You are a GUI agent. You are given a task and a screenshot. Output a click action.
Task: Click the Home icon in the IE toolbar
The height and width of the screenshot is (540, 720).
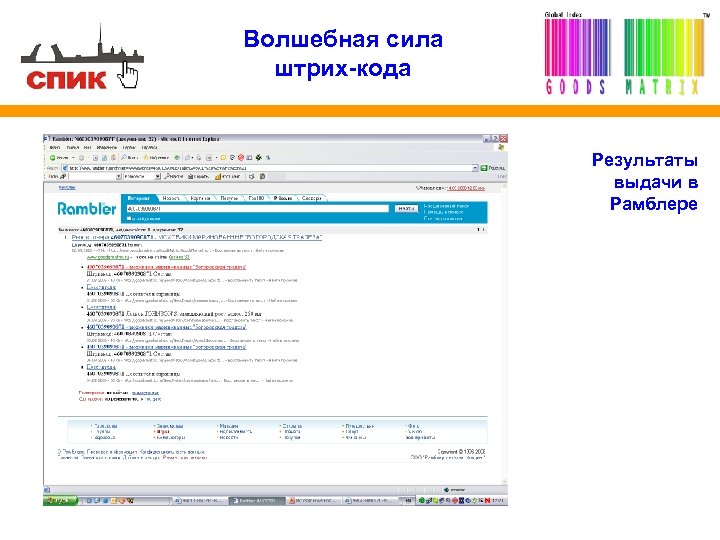(x=113, y=158)
